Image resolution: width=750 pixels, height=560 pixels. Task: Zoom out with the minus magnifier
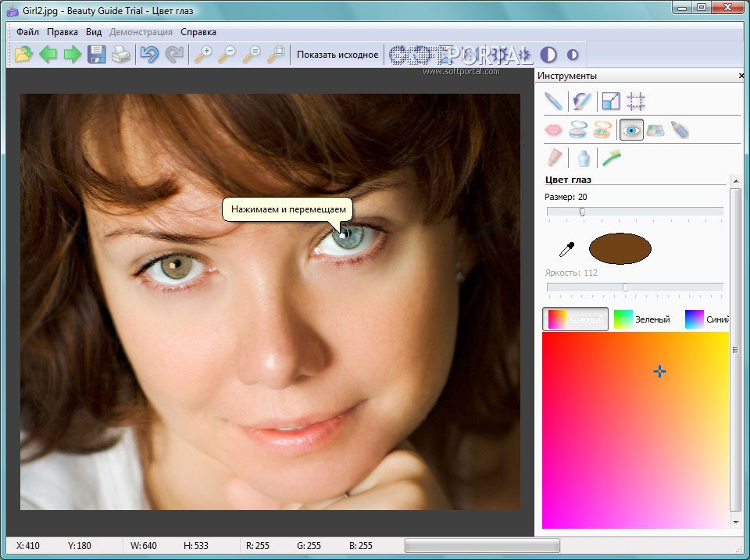tap(227, 55)
